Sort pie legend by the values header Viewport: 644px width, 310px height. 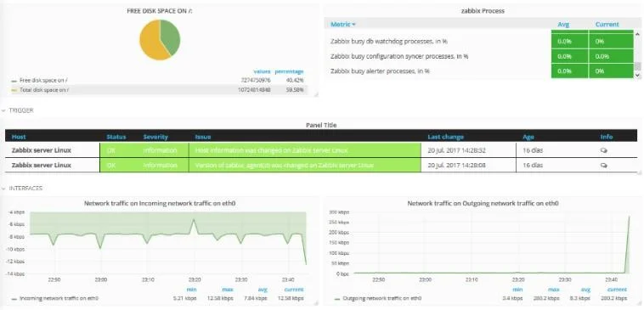(262, 71)
